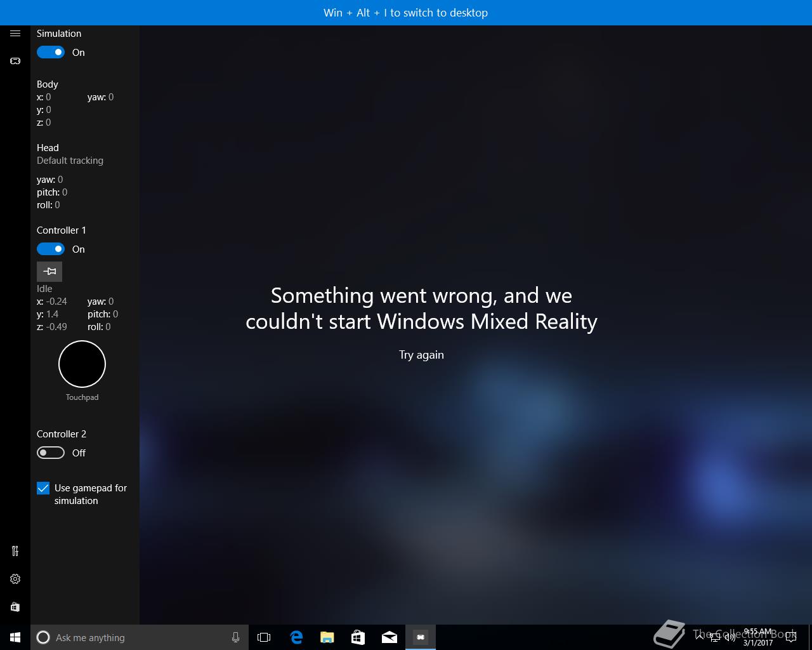Click Win + Alt + I banner text
Screen dimensions: 812x650
pos(405,13)
